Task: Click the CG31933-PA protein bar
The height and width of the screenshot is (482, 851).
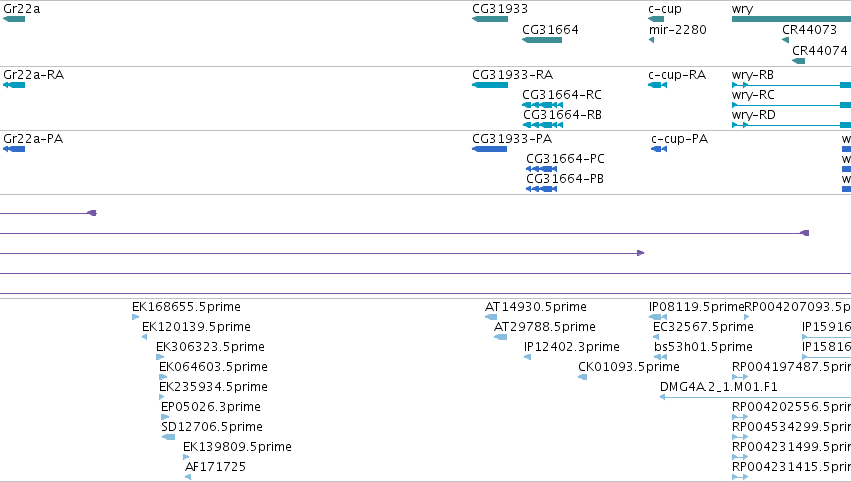Action: [490, 149]
